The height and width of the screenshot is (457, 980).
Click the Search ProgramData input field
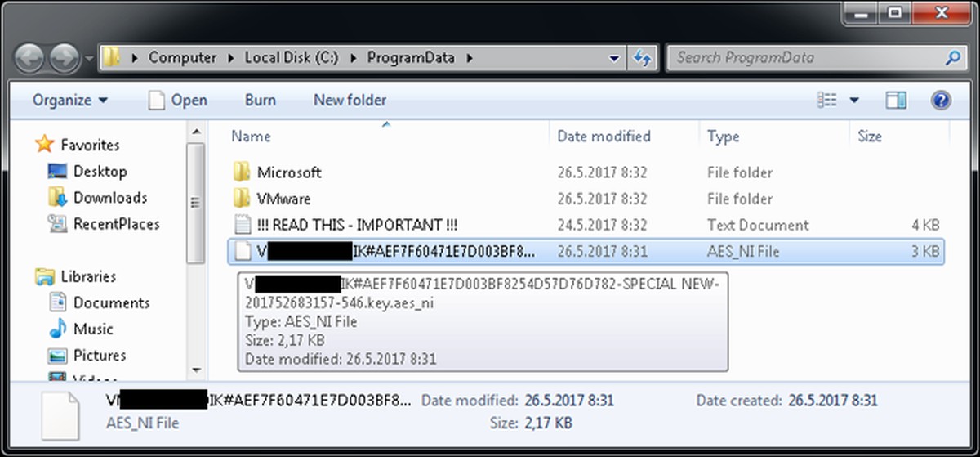(804, 58)
